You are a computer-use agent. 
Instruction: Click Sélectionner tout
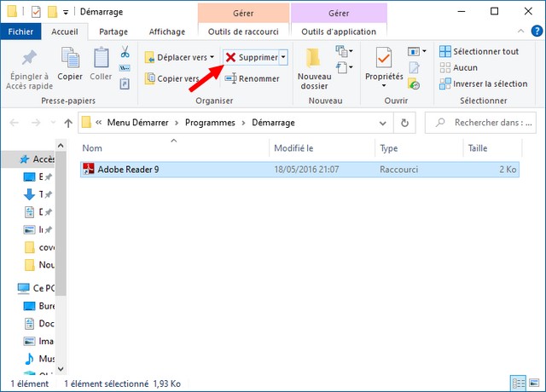point(479,51)
